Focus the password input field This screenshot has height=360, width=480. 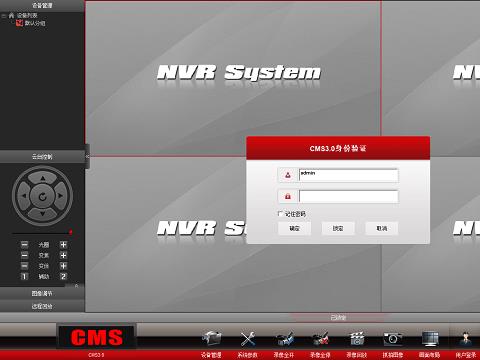click(349, 196)
